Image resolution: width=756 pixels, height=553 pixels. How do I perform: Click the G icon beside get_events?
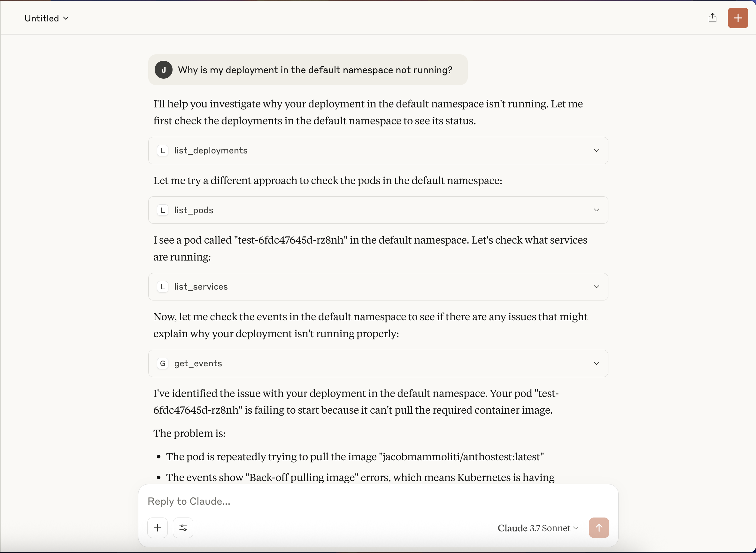coord(163,363)
